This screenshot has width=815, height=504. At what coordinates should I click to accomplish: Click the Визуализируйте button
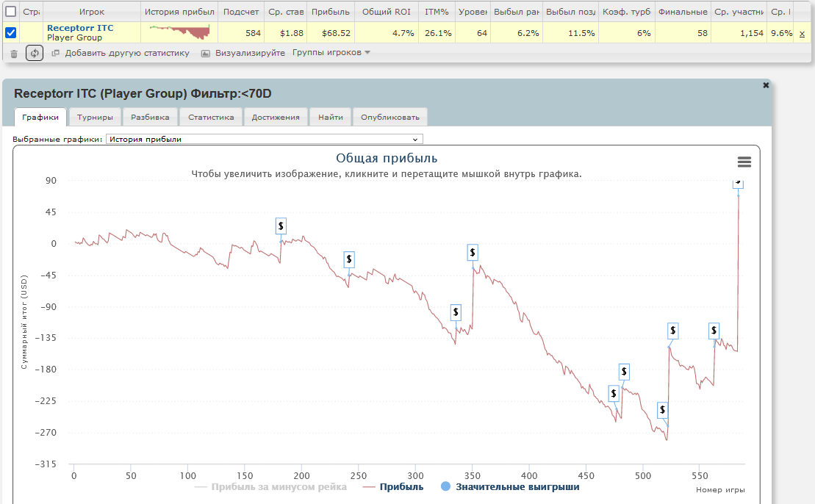250,53
